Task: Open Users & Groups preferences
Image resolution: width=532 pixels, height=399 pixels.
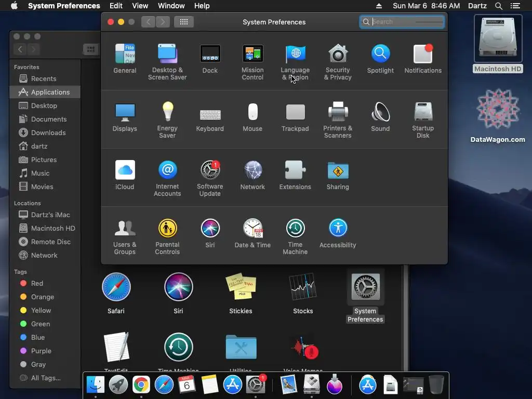Action: point(125,236)
